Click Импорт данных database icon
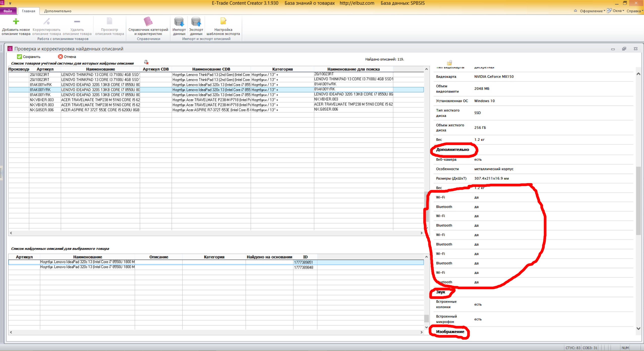The width and height of the screenshot is (644, 351). point(179,22)
